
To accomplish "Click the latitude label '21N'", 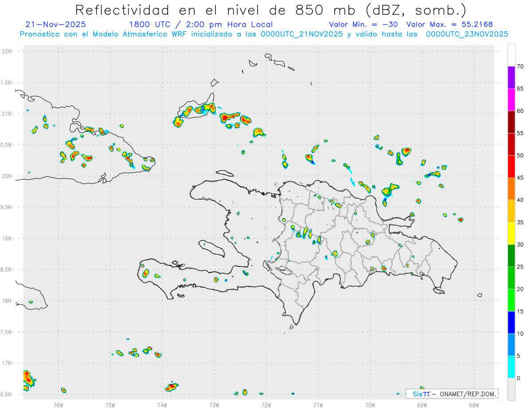I will [x=7, y=114].
